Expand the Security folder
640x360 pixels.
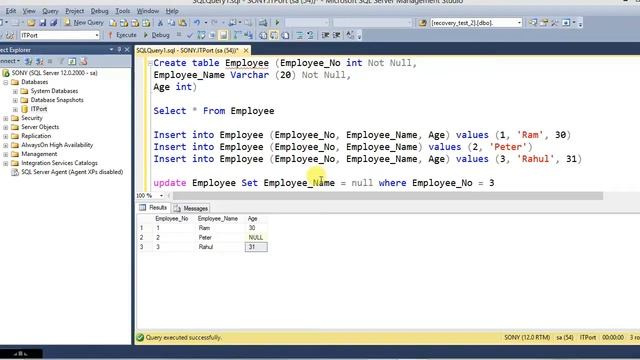tap(6, 118)
